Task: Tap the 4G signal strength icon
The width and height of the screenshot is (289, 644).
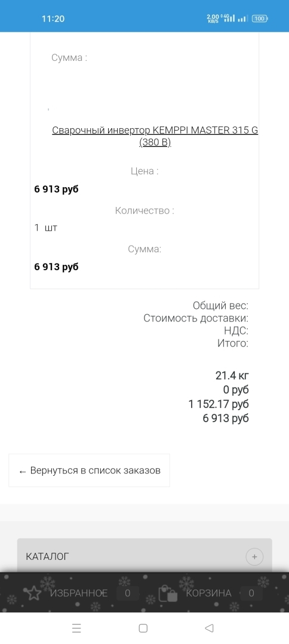Action: click(x=228, y=18)
